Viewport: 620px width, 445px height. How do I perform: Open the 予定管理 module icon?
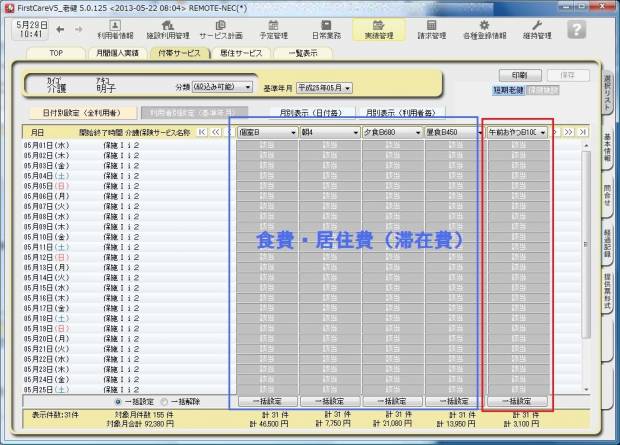(273, 28)
